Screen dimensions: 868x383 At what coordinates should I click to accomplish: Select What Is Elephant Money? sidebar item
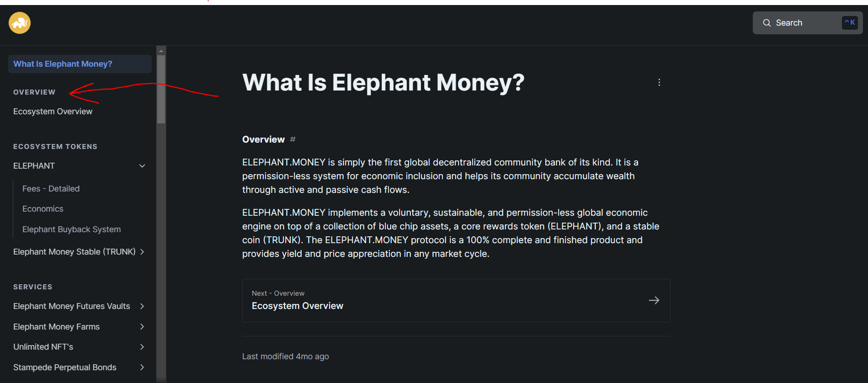80,64
